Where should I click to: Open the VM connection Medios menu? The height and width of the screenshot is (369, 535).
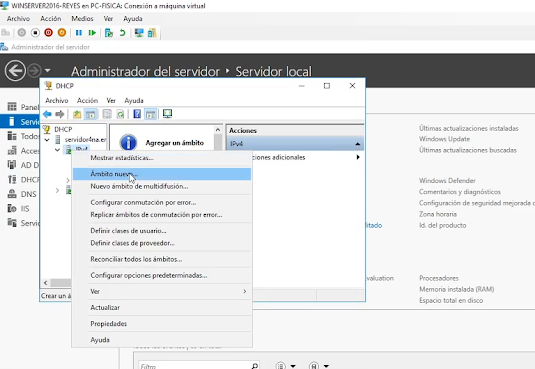pos(82,18)
